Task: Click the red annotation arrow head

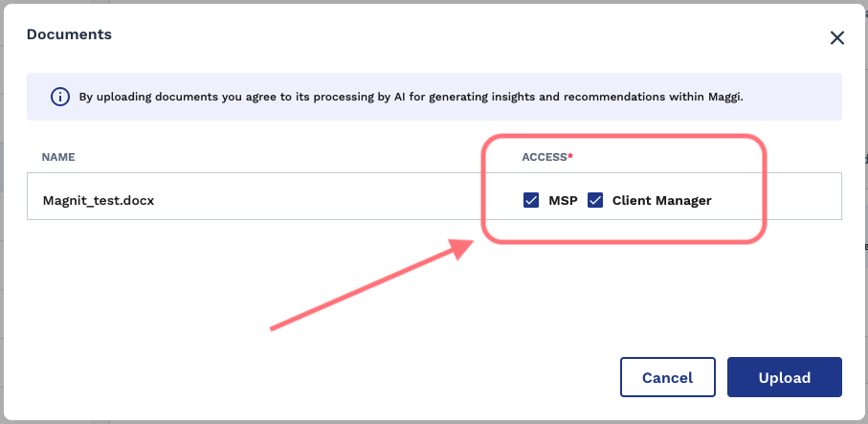Action: point(460,249)
